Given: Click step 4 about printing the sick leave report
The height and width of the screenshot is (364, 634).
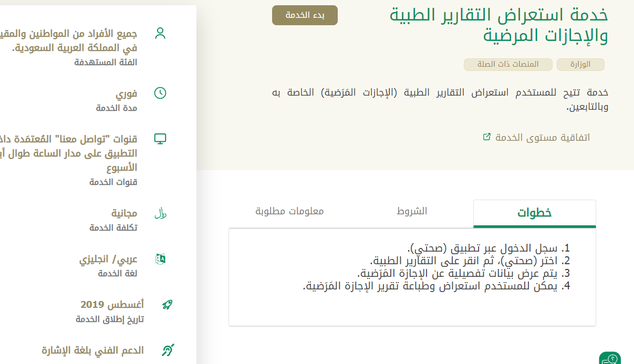Looking at the screenshot, I should click(436, 286).
